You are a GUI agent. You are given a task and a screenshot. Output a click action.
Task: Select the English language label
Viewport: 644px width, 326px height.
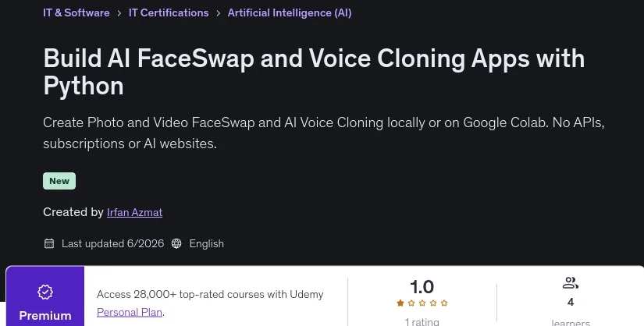coord(207,243)
